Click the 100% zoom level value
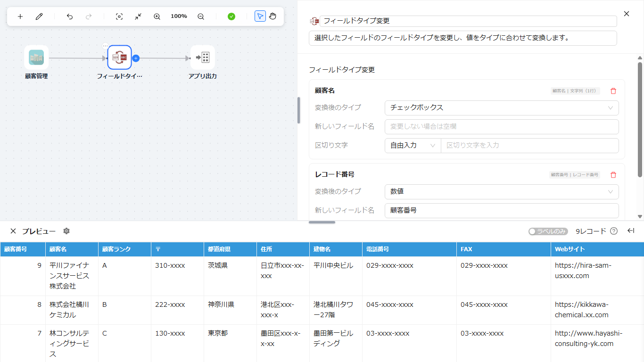 tap(179, 16)
